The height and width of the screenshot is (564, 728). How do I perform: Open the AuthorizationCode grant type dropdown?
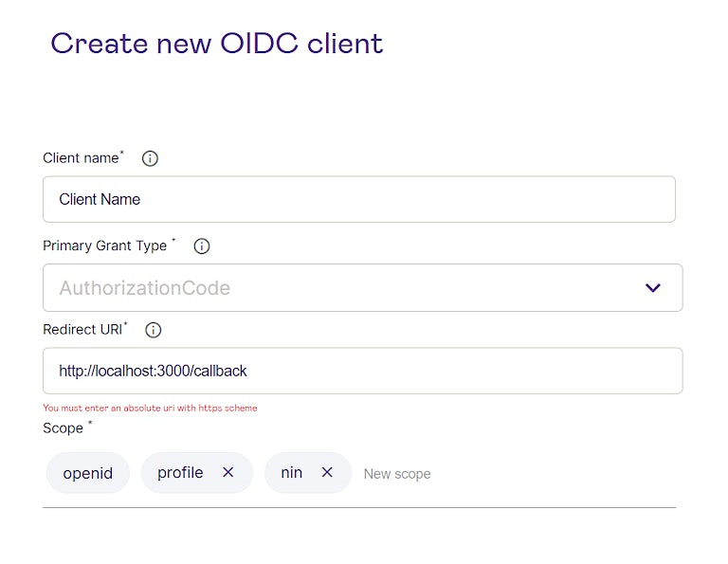pos(341,288)
